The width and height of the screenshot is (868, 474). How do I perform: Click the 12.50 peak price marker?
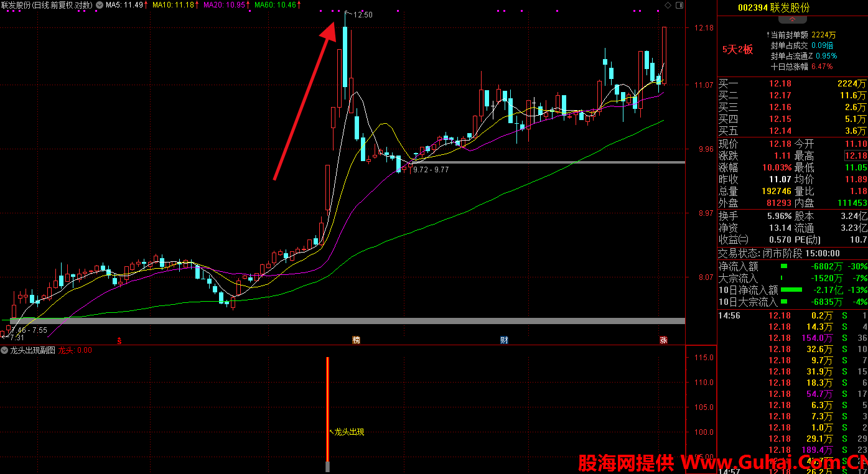pos(362,15)
